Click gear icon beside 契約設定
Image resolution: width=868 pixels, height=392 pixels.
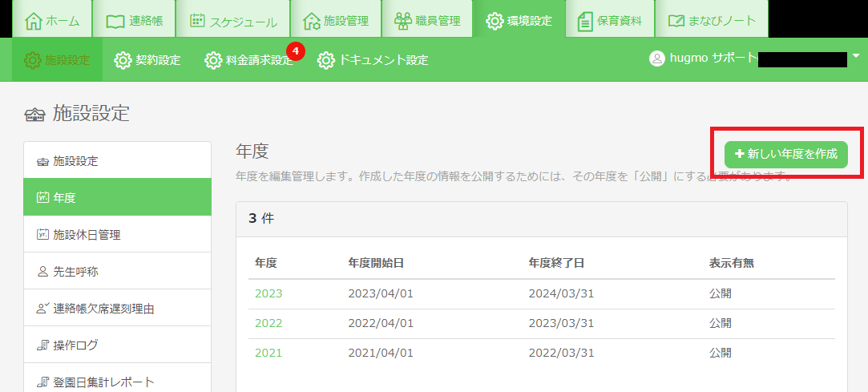[x=123, y=60]
